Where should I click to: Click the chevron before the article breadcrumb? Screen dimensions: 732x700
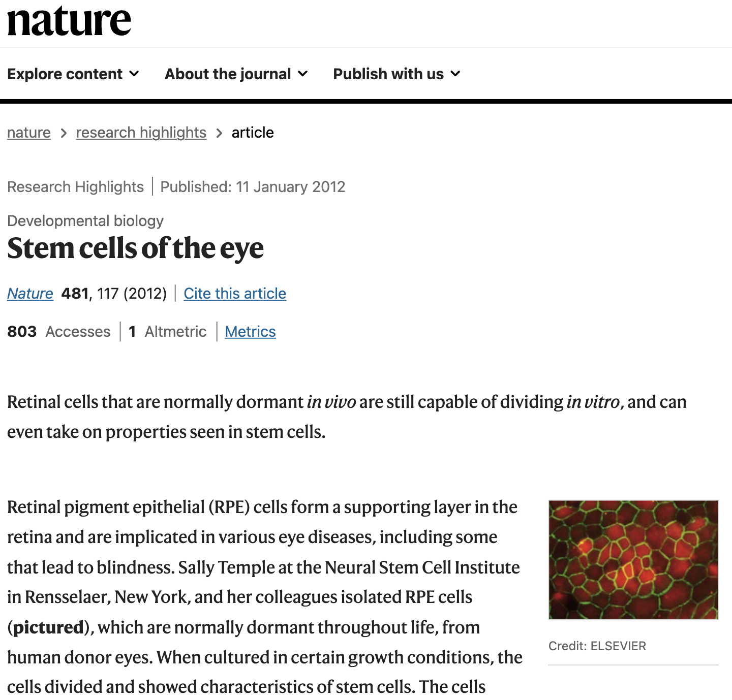pyautogui.click(x=219, y=133)
